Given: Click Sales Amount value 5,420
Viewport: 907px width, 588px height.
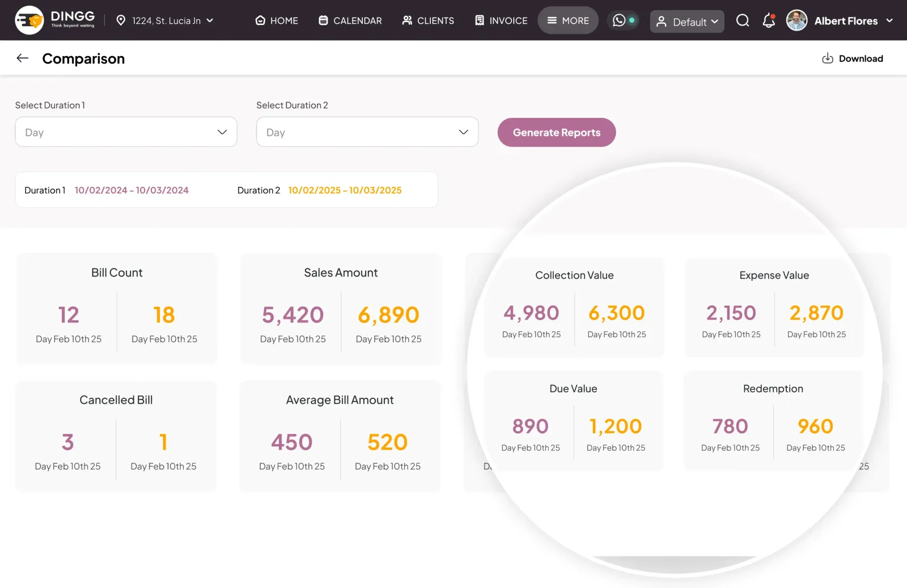Looking at the screenshot, I should (293, 315).
